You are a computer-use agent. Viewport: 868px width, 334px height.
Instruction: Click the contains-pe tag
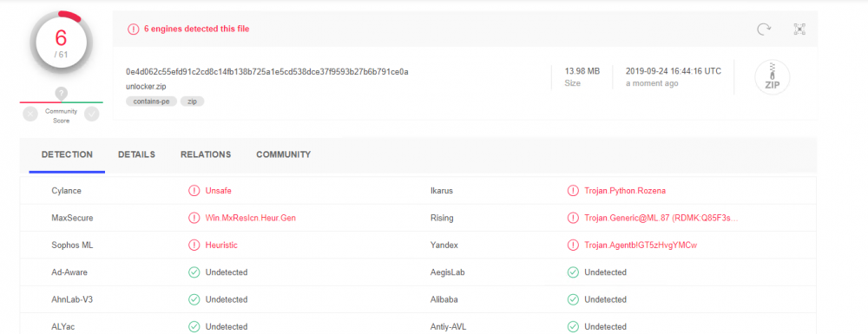point(151,102)
